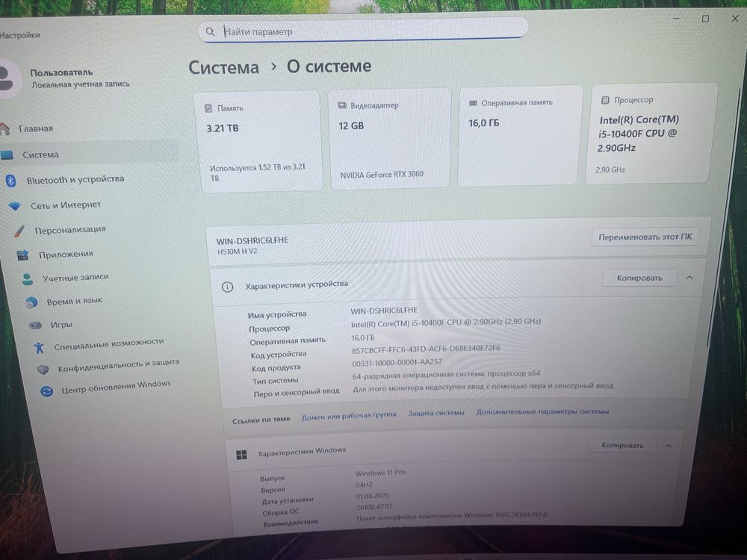The height and width of the screenshot is (560, 747).
Task: Open the Видеоадаптер 12 GB card
Action: pyautogui.click(x=390, y=139)
